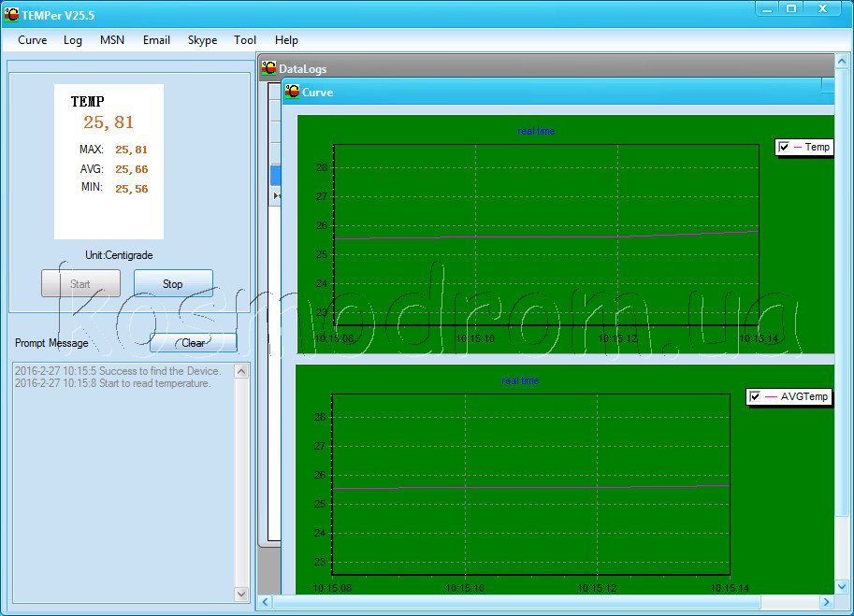Open the Skype menu
Image resolution: width=854 pixels, height=616 pixels.
click(202, 40)
